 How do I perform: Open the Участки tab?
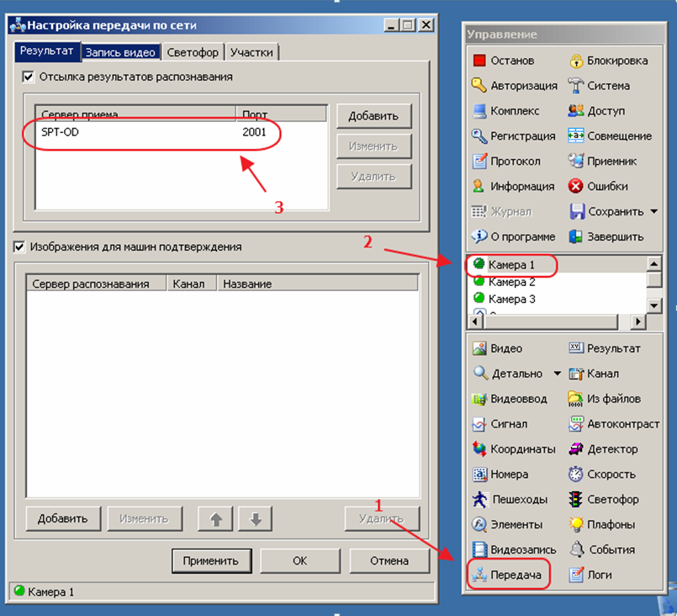pos(251,52)
